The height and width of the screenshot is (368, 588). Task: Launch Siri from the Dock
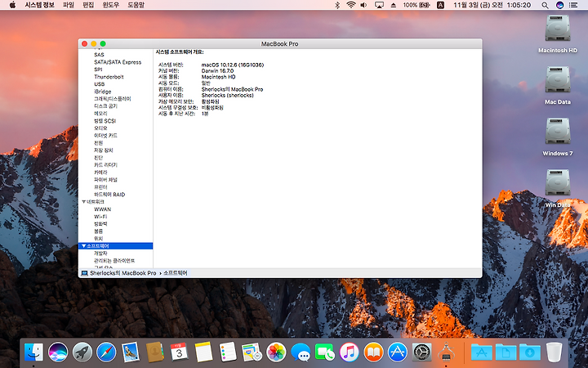coord(58,352)
